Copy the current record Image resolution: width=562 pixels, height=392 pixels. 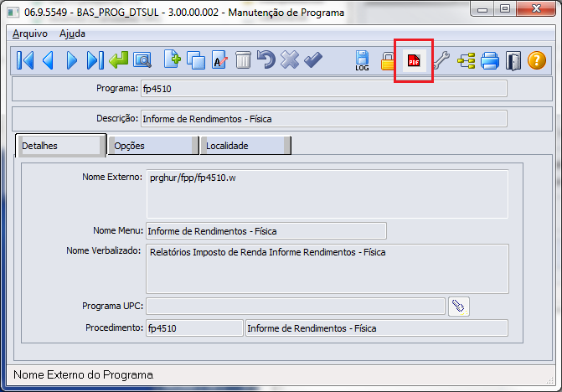click(196, 60)
